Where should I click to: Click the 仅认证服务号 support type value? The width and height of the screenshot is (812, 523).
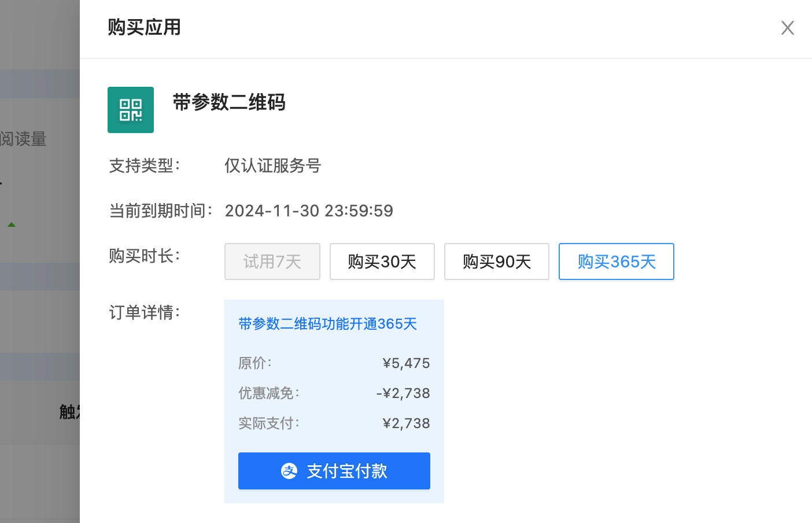tap(272, 166)
